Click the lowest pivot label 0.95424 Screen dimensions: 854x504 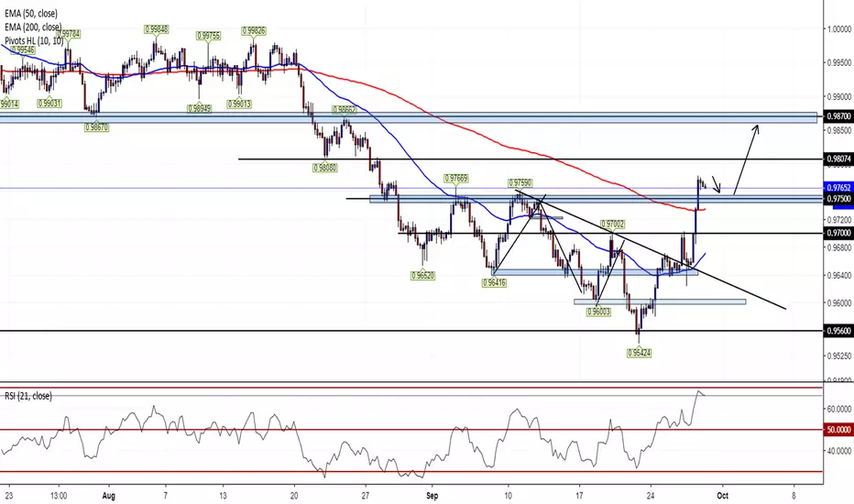coord(640,353)
